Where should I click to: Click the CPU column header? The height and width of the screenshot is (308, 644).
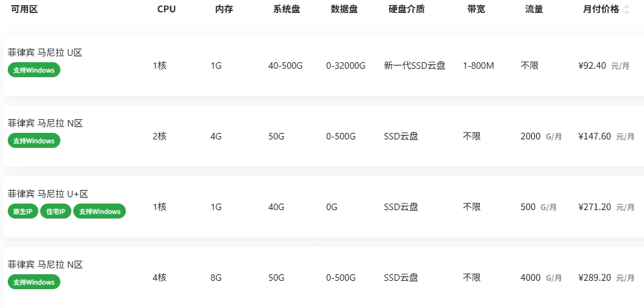point(166,10)
